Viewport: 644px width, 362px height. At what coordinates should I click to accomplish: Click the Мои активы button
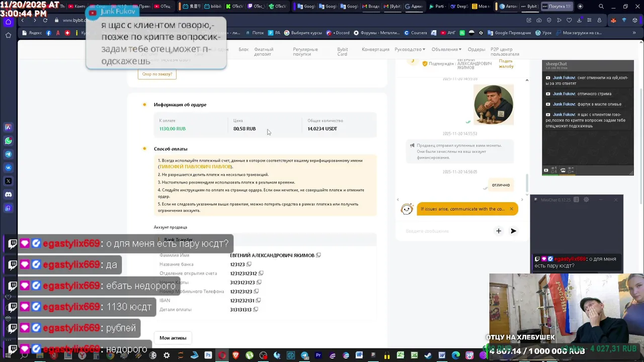[x=173, y=338]
